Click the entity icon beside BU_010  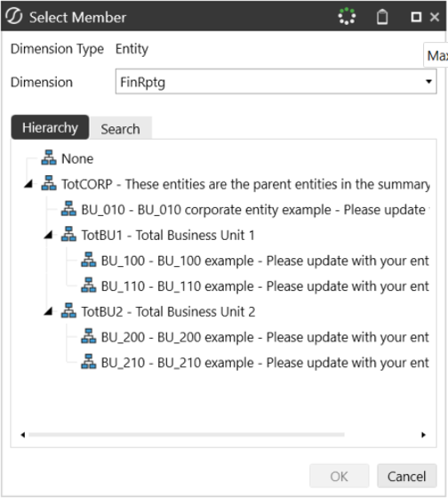pos(68,209)
